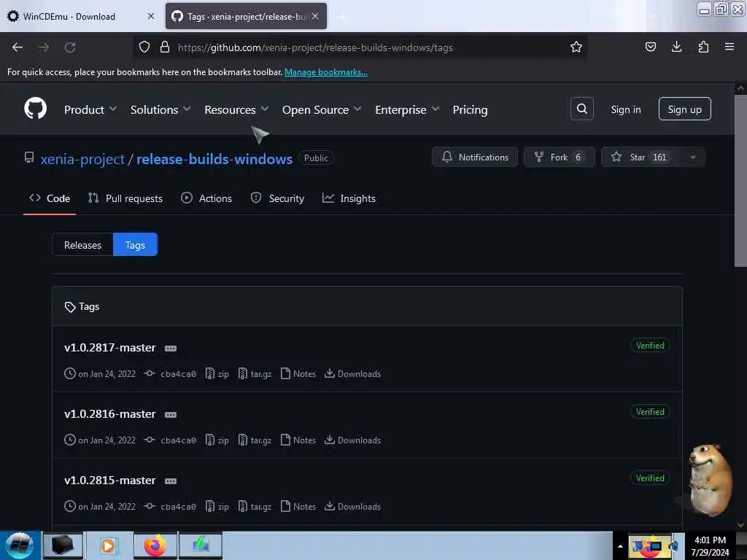Open commit cba4ca0 of v1.0.2817-master
Screen dimensions: 747x560
point(170,374)
